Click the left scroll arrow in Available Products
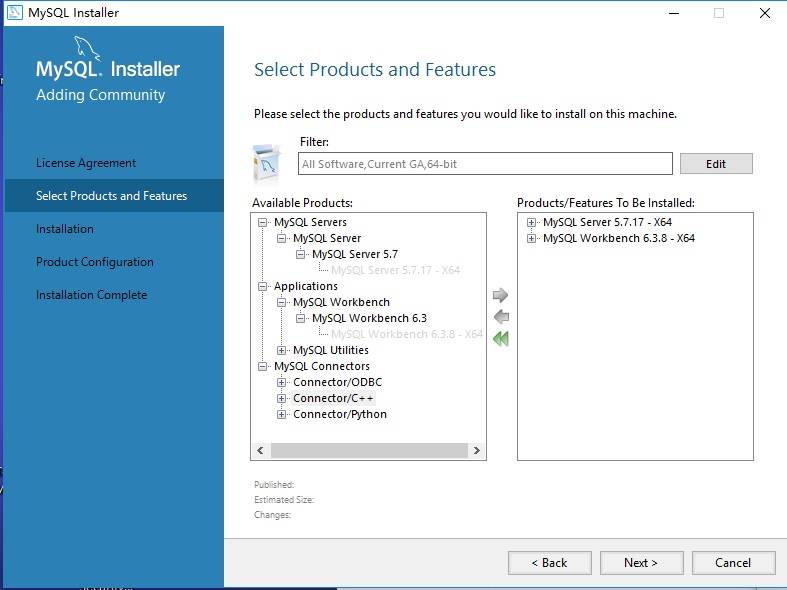Screen dimensions: 787x590 (x=260, y=451)
